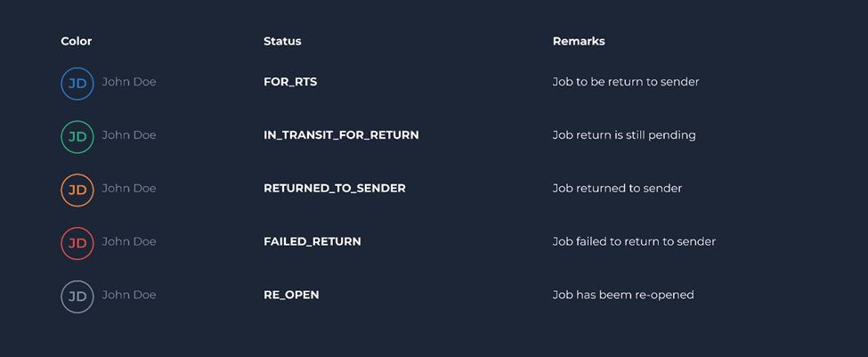Image resolution: width=868 pixels, height=357 pixels.
Task: Click the green JD avatar circle
Action: [x=77, y=137]
